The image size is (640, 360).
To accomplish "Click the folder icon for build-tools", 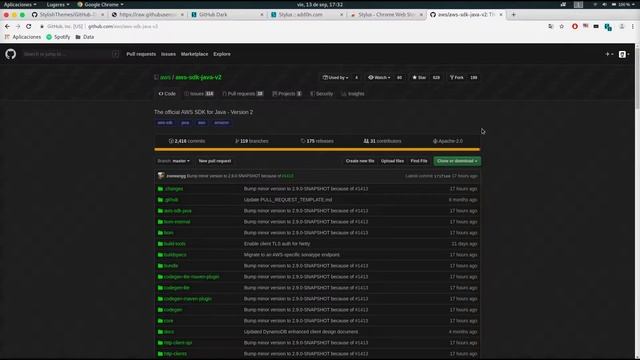I will click(x=160, y=244).
